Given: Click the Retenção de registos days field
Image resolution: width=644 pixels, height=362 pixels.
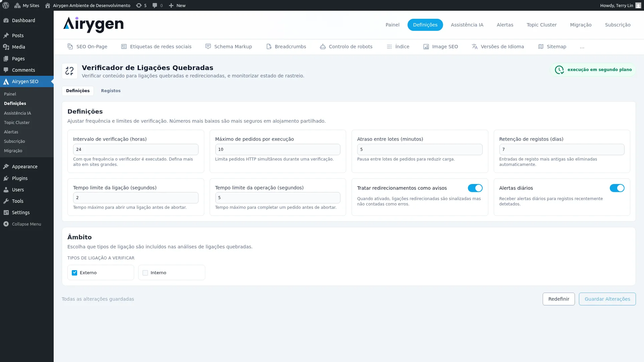Looking at the screenshot, I should pyautogui.click(x=562, y=149).
